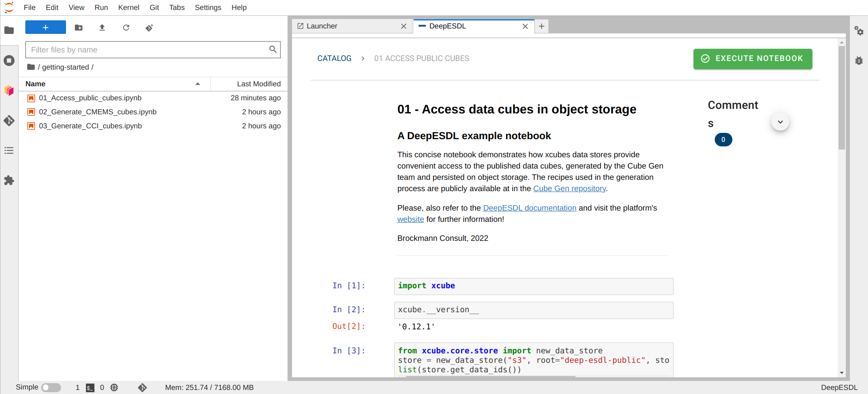Open the Kernel menu

tap(129, 8)
